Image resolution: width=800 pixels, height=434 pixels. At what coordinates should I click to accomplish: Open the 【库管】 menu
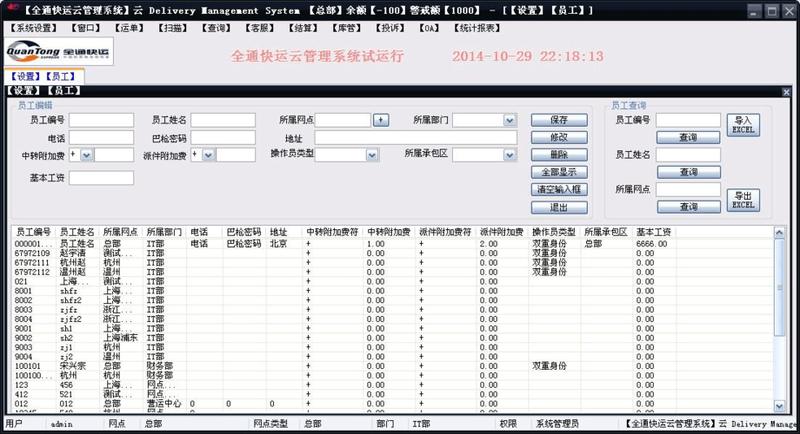click(x=346, y=28)
